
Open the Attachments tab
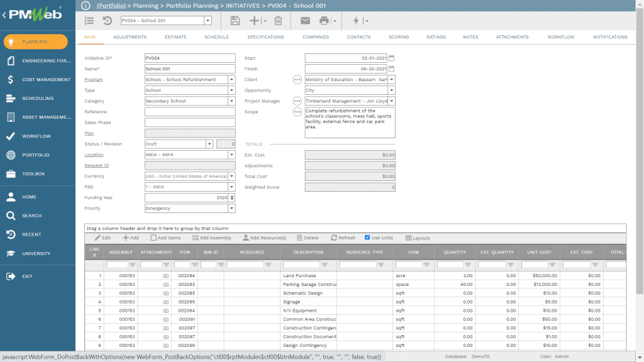[x=512, y=37]
